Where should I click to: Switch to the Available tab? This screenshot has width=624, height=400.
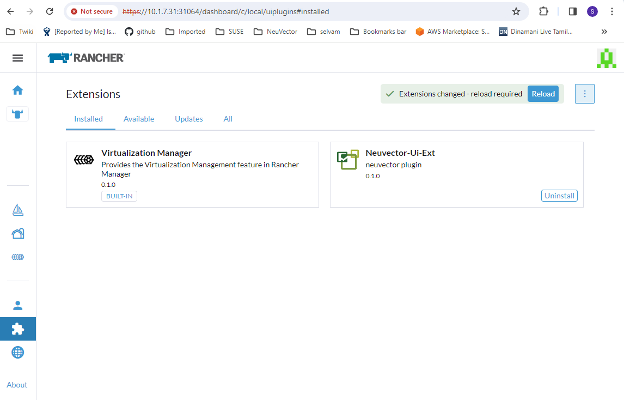coord(139,119)
